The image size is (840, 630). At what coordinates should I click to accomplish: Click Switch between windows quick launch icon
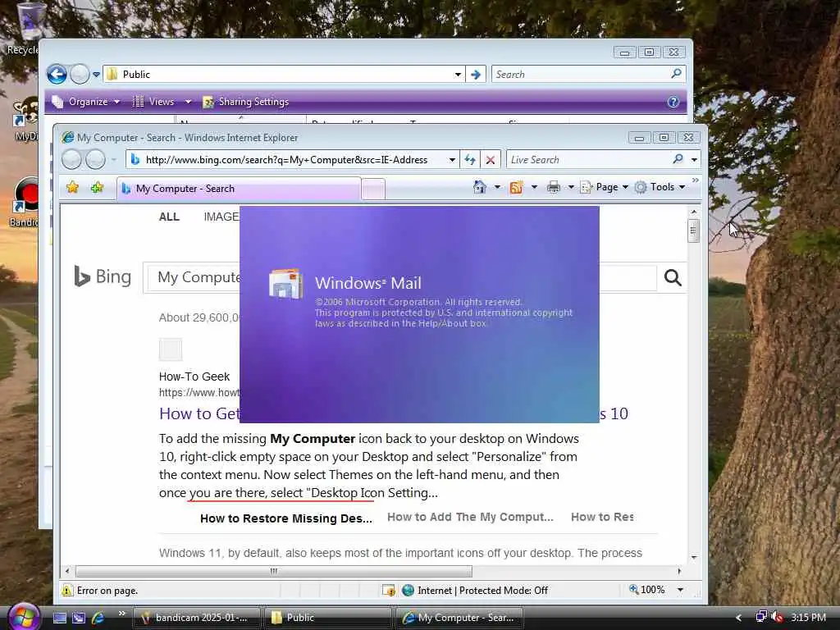click(x=79, y=618)
